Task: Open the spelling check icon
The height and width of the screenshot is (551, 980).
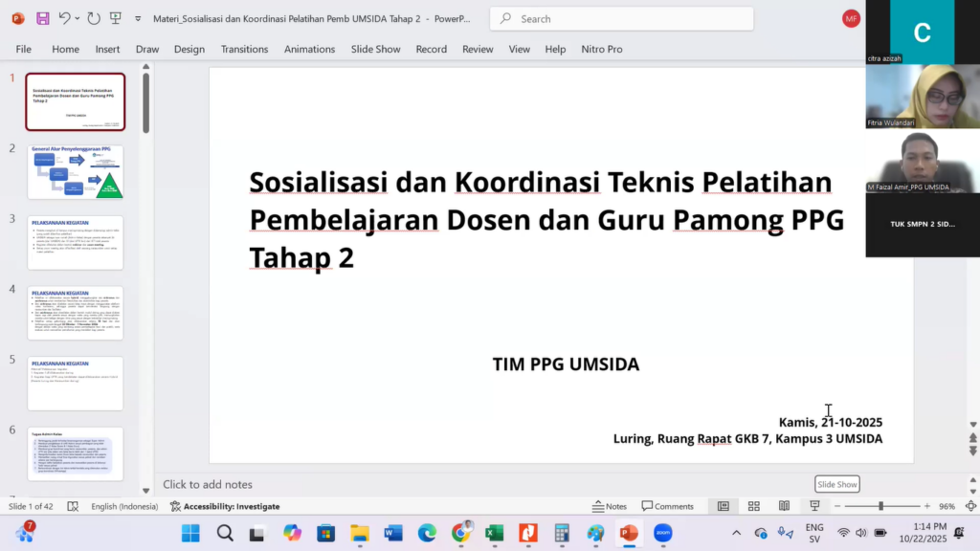Action: [73, 506]
